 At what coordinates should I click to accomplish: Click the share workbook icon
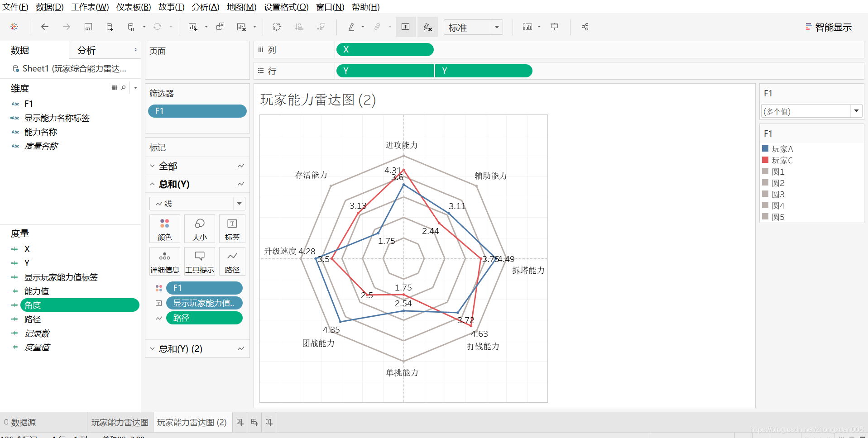coord(585,27)
